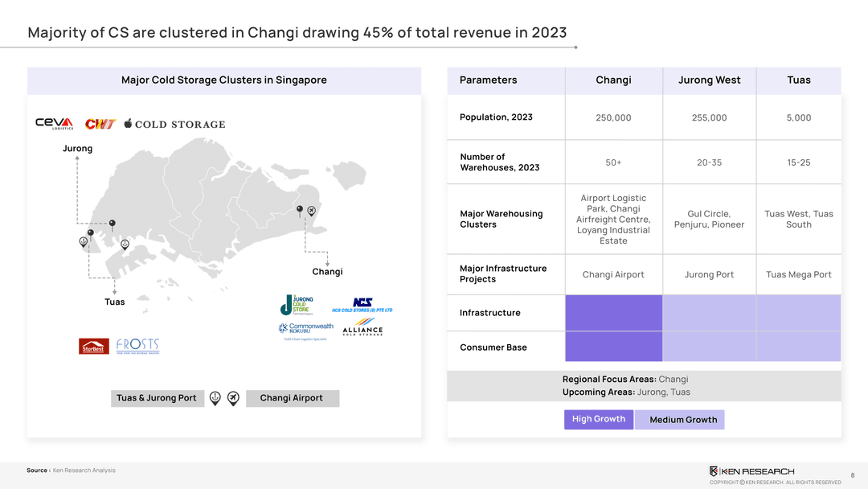Click the Tuas & Jurong Port label

[156, 398]
